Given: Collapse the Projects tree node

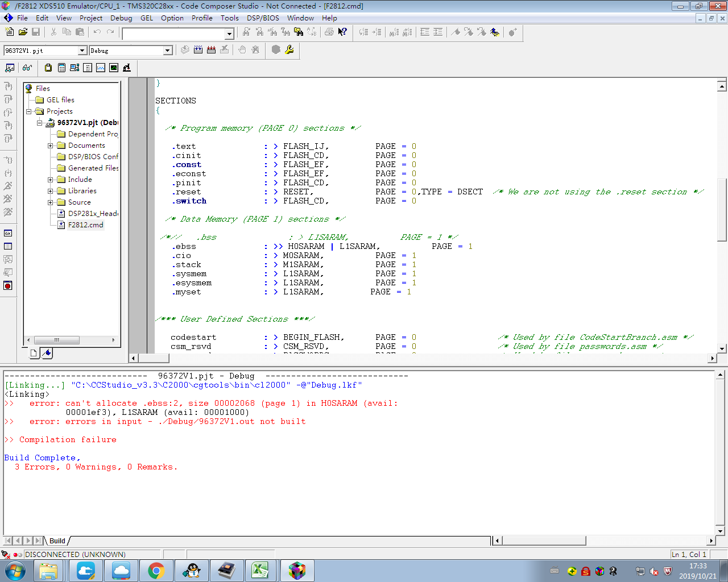Looking at the screenshot, I should coord(28,111).
